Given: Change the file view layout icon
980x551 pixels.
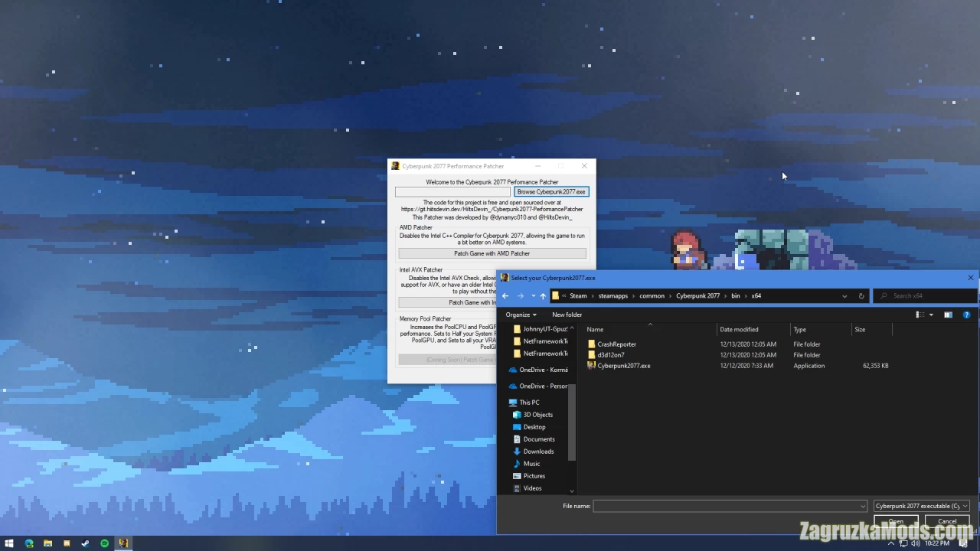Looking at the screenshot, I should point(920,315).
